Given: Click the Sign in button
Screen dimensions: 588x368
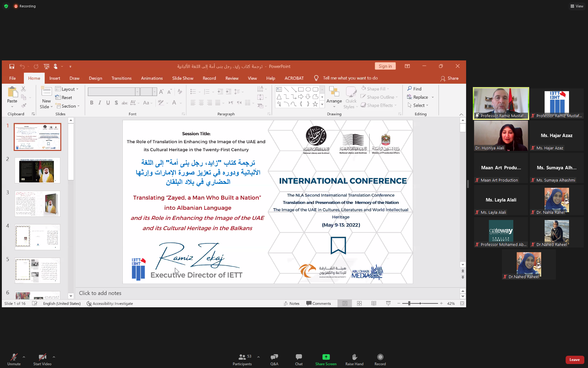Looking at the screenshot, I should pos(385,66).
